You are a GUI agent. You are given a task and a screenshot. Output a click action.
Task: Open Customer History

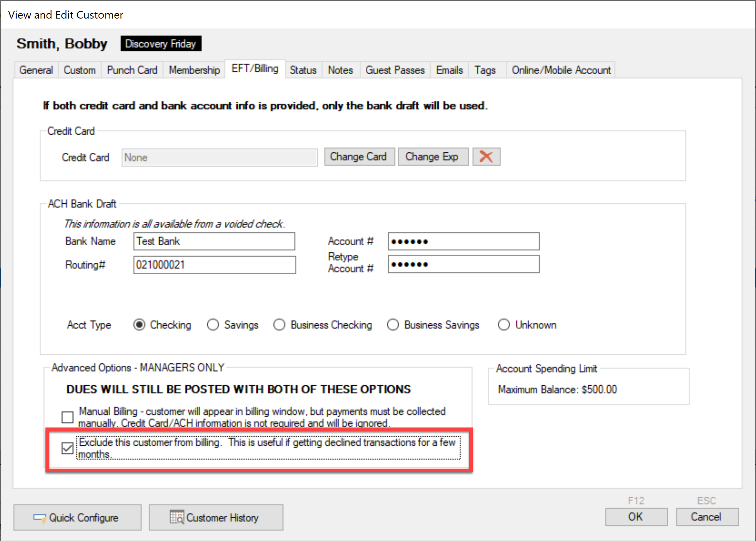tap(216, 517)
